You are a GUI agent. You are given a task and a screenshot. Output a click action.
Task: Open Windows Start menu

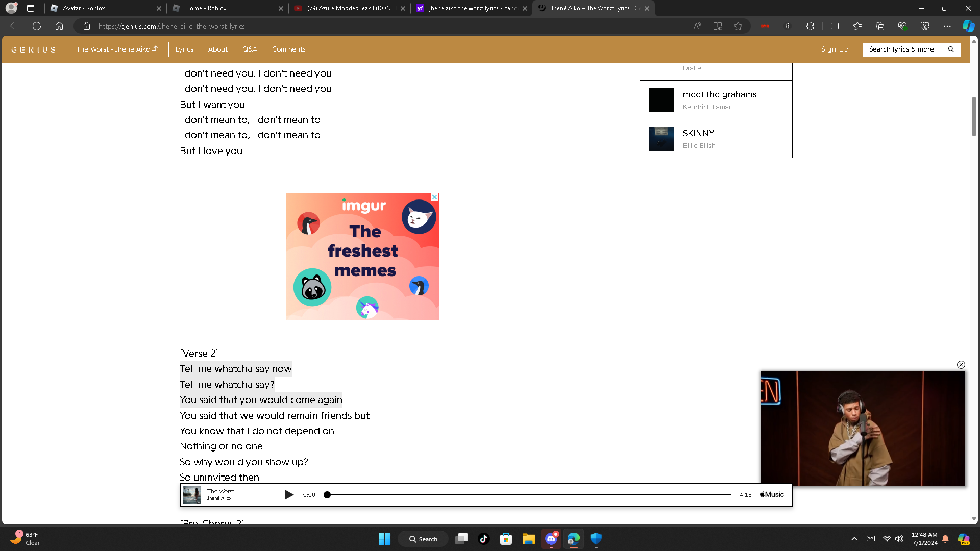click(x=384, y=539)
